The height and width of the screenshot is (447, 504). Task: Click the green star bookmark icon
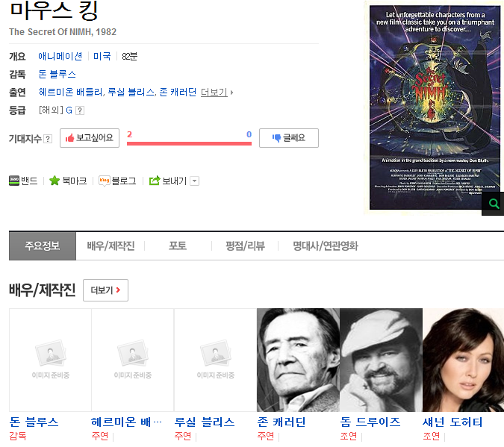point(55,181)
